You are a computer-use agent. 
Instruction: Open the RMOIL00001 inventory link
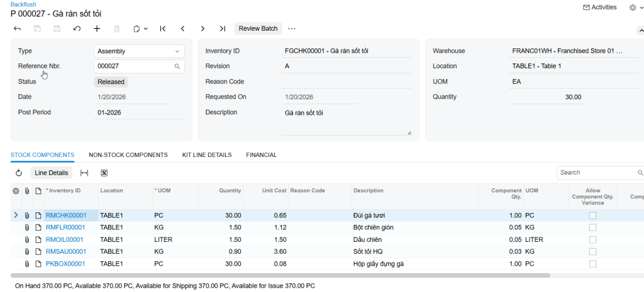tap(65, 239)
